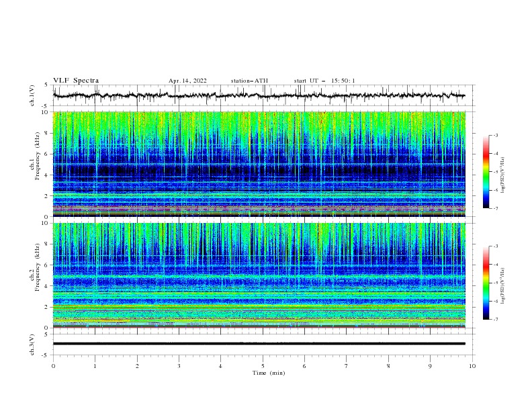Screen dimensions: 532x411
Task: Click the time axis tick label '5'
Action: [x=263, y=366]
